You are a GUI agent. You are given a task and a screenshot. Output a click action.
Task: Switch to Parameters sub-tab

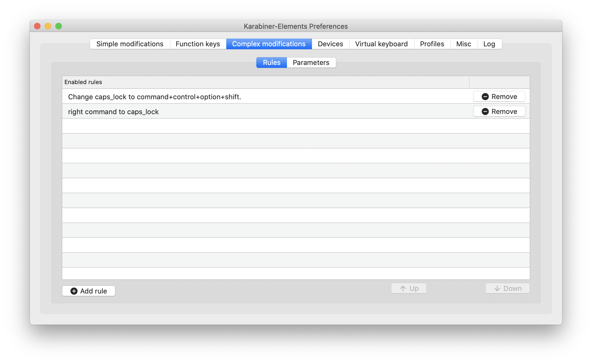[x=311, y=63]
